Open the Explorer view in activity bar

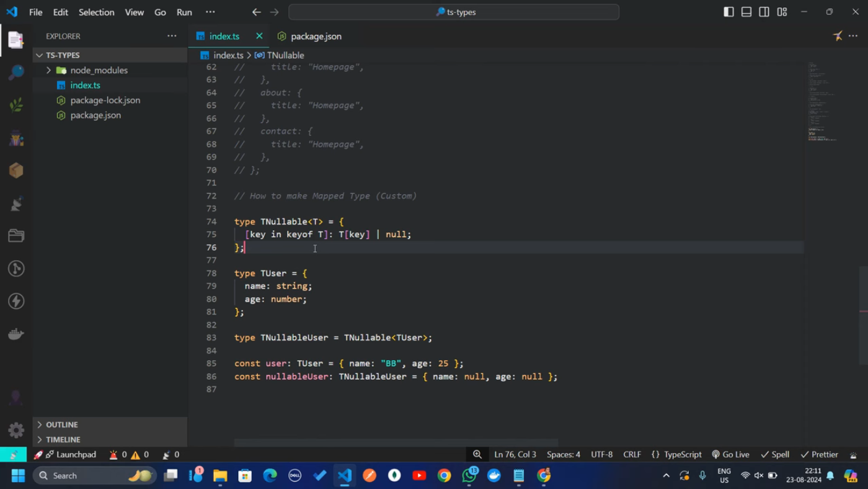tap(16, 40)
